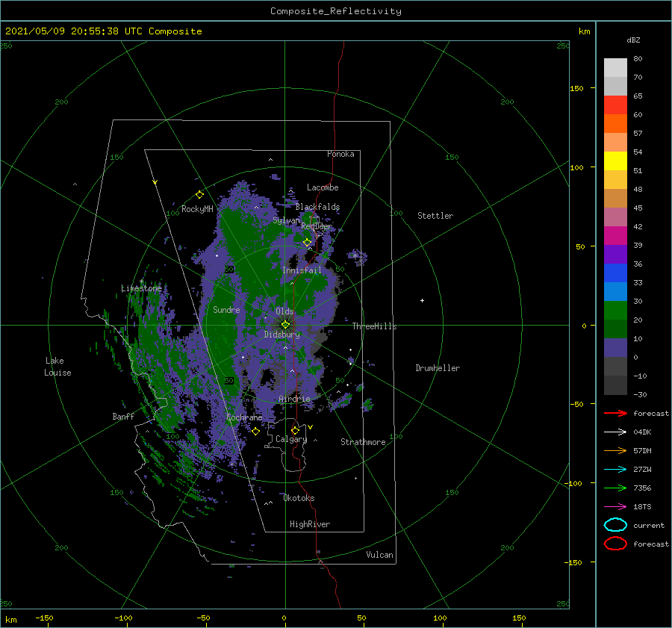Click the 04DK legend label

[642, 432]
